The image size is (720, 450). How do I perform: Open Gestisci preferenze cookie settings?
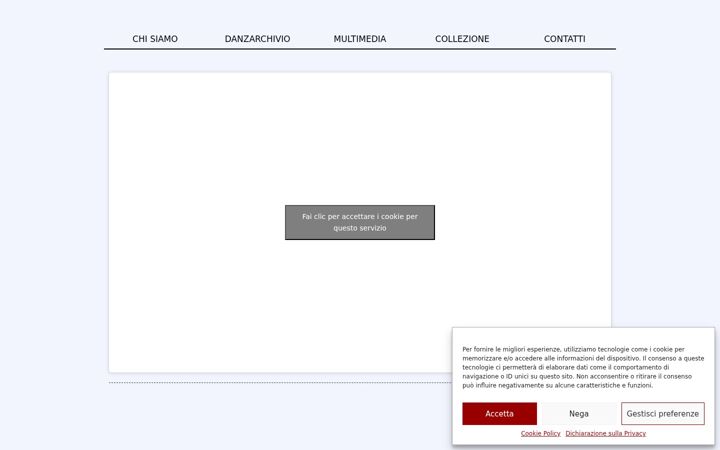pos(663,414)
